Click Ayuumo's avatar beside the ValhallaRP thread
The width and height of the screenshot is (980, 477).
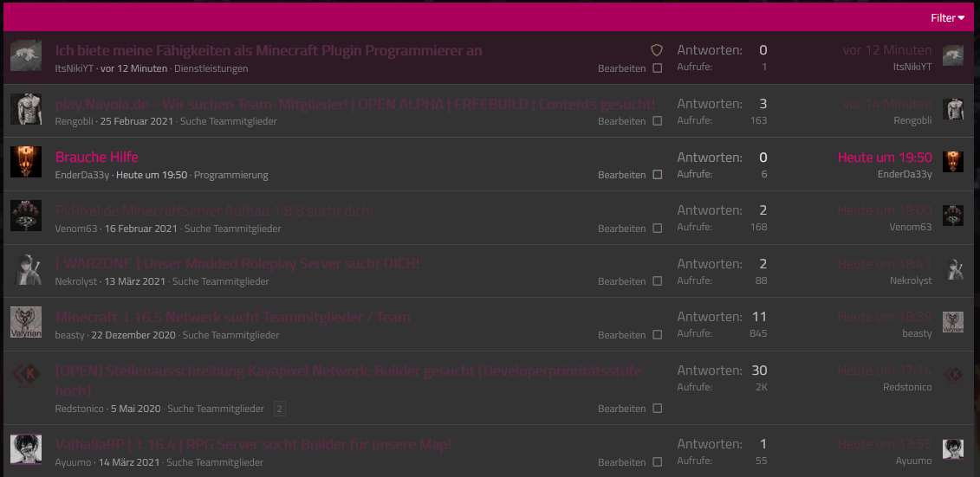click(26, 449)
